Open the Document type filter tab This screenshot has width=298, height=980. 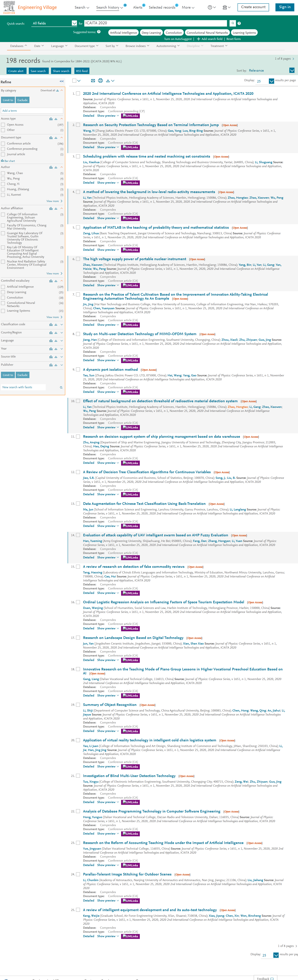tap(86, 46)
